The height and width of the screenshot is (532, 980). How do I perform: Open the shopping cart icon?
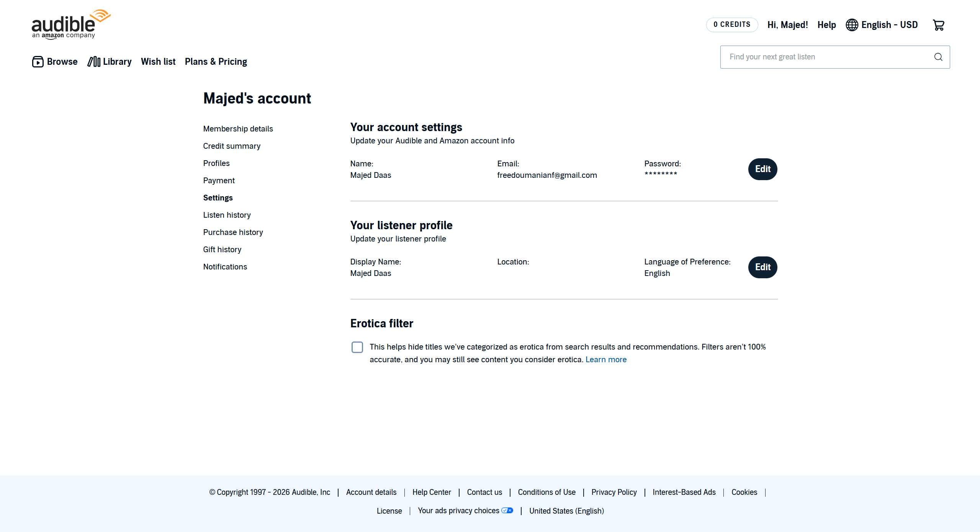pos(938,25)
